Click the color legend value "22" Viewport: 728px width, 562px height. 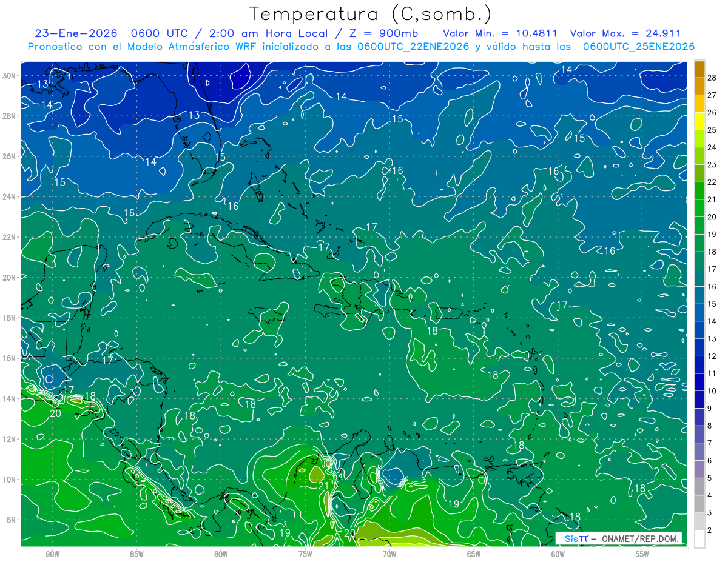point(712,182)
